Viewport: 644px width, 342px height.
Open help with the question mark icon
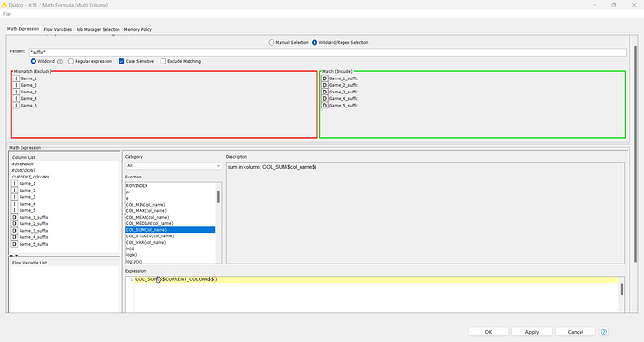click(x=603, y=332)
